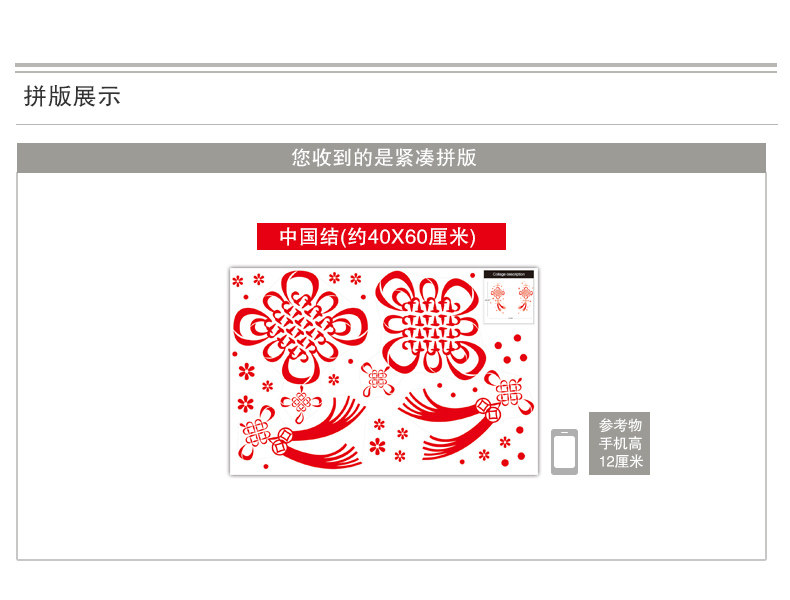790x600 pixels.
Task: Click the lower right red tassel
Action: point(443,424)
